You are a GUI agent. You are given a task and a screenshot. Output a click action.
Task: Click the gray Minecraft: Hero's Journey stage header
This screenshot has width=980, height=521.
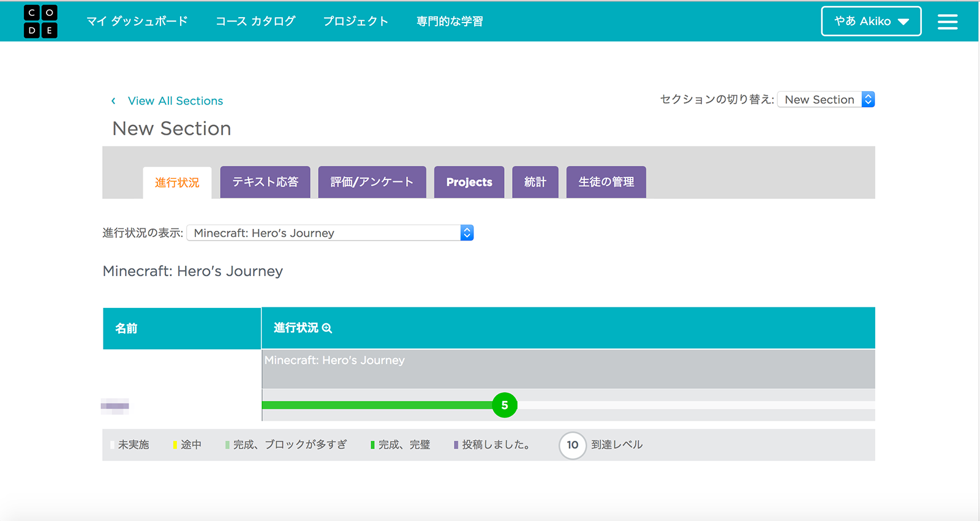(568, 369)
